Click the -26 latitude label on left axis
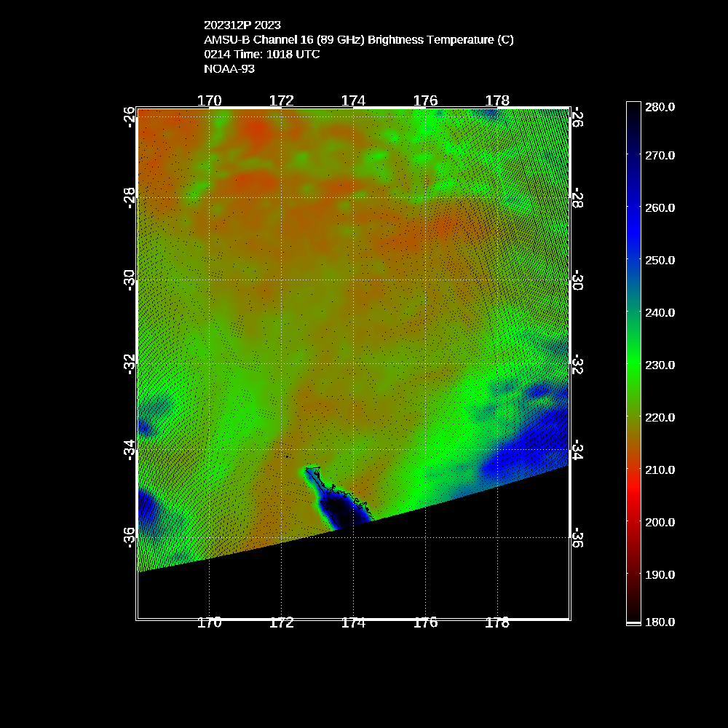The height and width of the screenshot is (728, 728). [x=130, y=117]
